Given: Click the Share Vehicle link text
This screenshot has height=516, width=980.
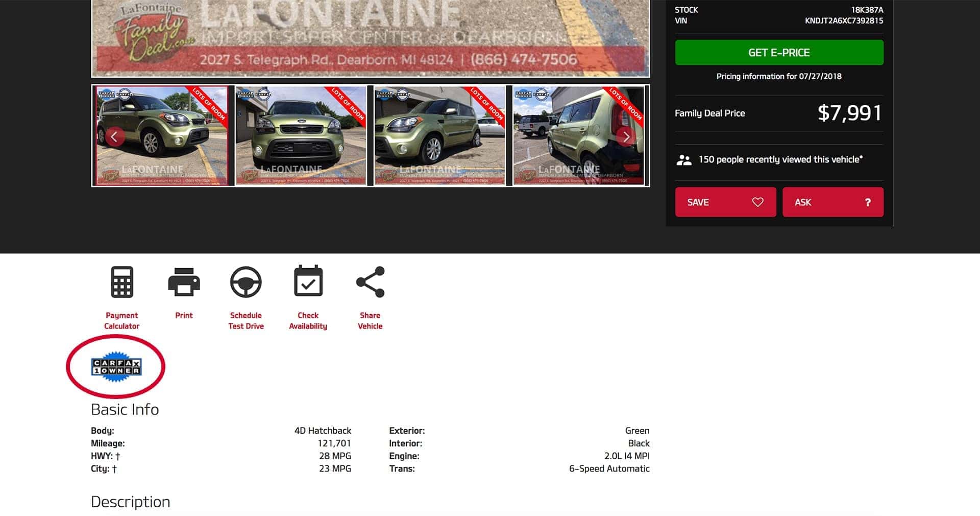Looking at the screenshot, I should (x=370, y=320).
